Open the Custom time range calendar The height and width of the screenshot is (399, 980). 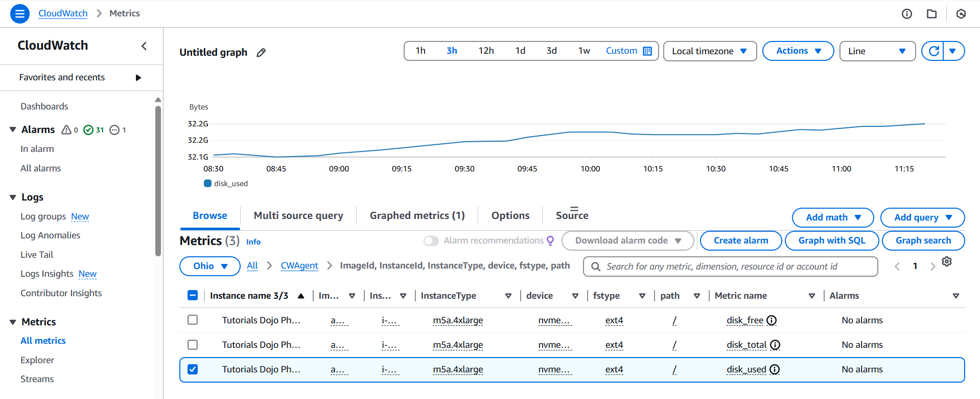[x=628, y=51]
